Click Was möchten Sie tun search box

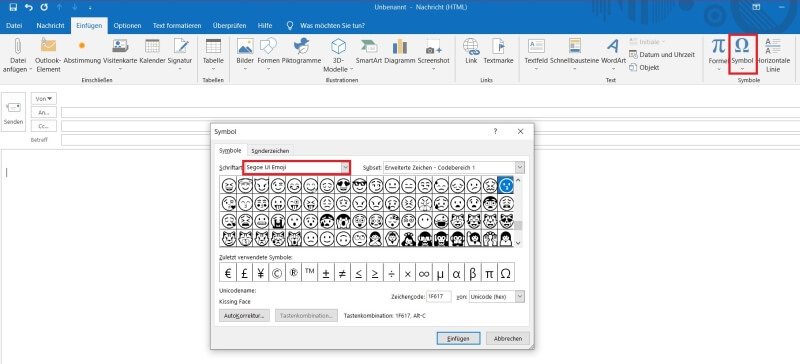pos(332,26)
